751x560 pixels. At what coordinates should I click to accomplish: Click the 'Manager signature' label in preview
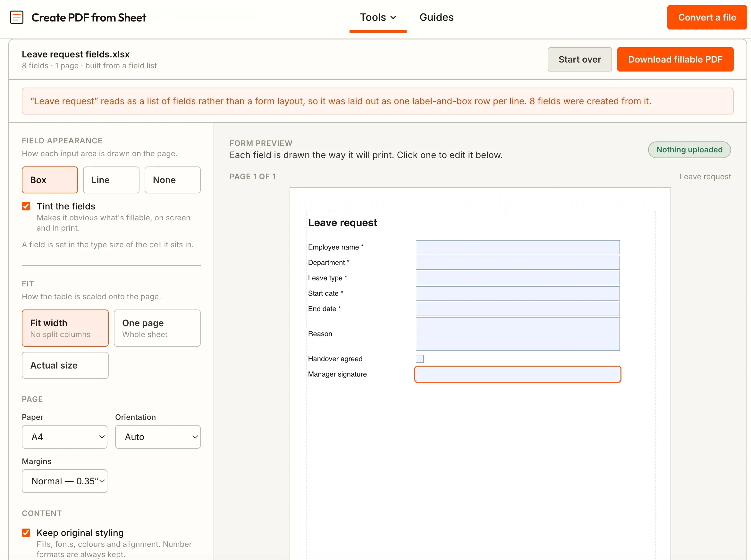337,374
